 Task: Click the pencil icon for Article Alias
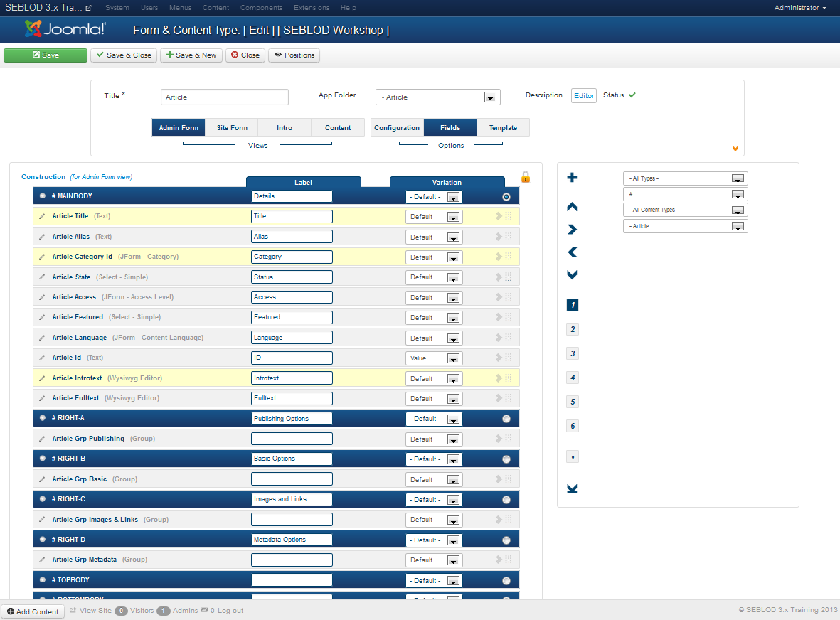(42, 237)
